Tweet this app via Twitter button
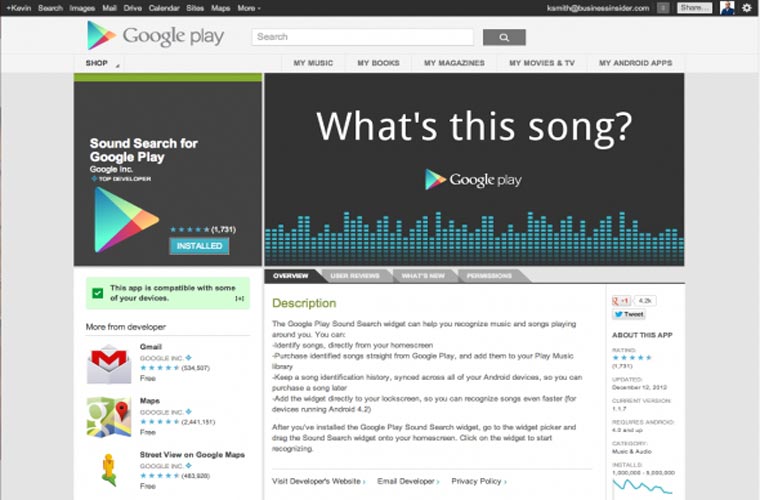 point(629,314)
